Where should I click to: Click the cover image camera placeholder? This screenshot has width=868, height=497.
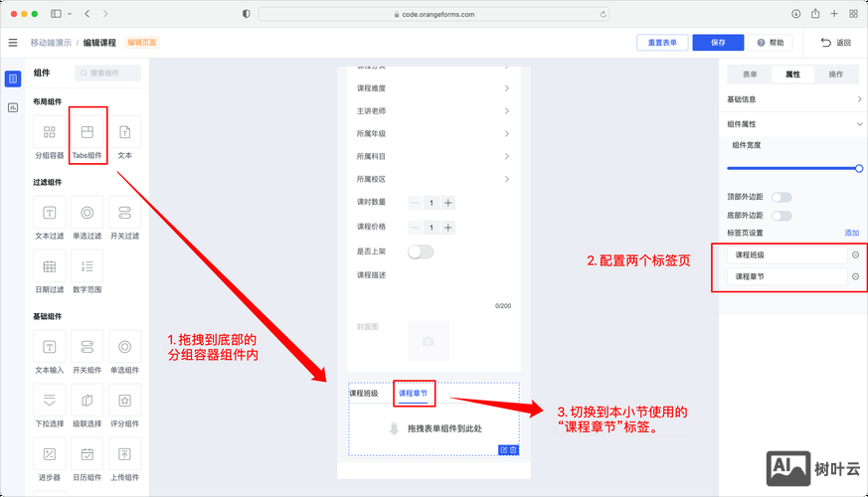[428, 341]
